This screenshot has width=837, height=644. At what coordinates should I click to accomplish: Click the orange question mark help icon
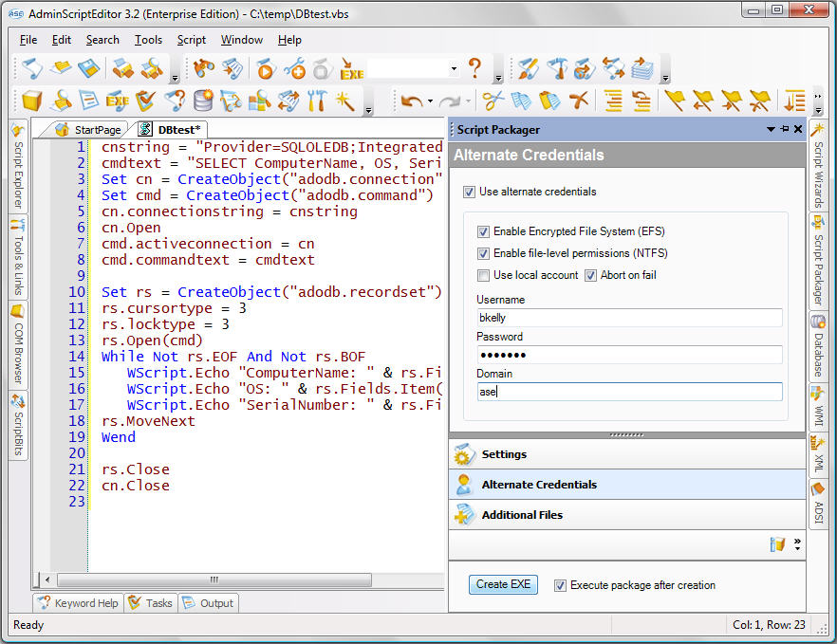point(474,69)
